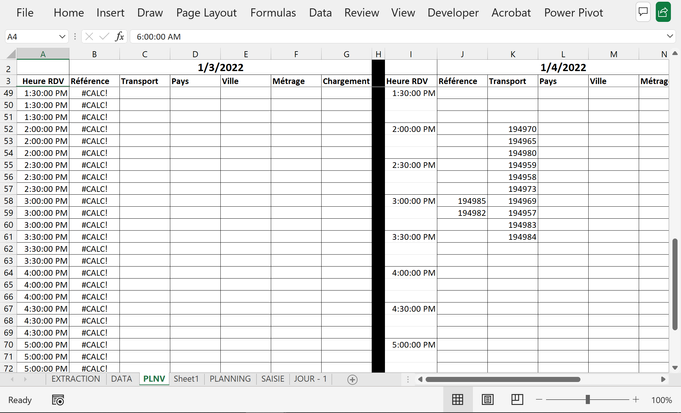The image size is (681, 413).
Task: Click vertical scrollbar down arrow
Action: [674, 368]
